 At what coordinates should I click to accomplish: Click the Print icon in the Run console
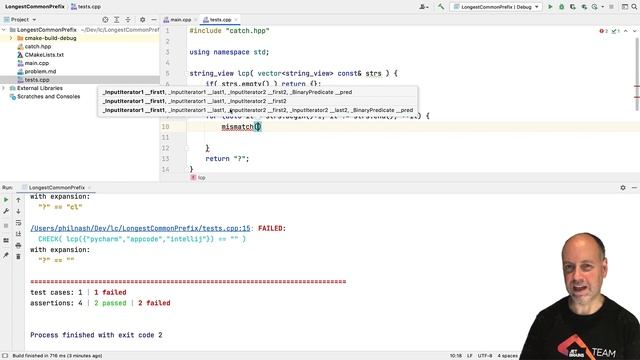tap(18, 245)
